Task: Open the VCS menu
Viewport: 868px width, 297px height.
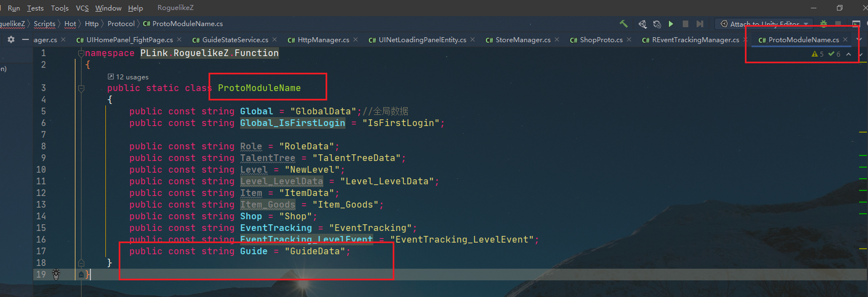Action: click(82, 8)
